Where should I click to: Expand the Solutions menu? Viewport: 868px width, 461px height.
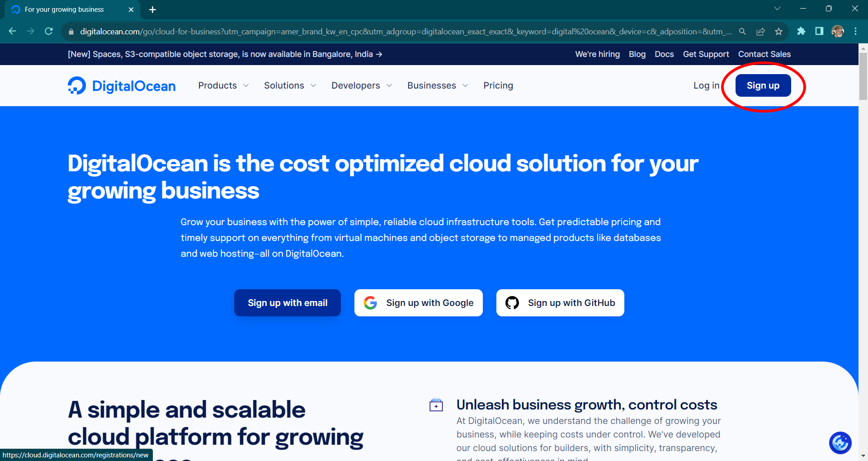point(290,85)
